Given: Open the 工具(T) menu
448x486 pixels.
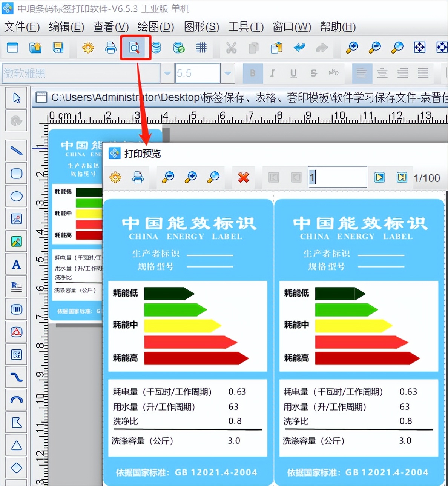Looking at the screenshot, I should pos(246,27).
